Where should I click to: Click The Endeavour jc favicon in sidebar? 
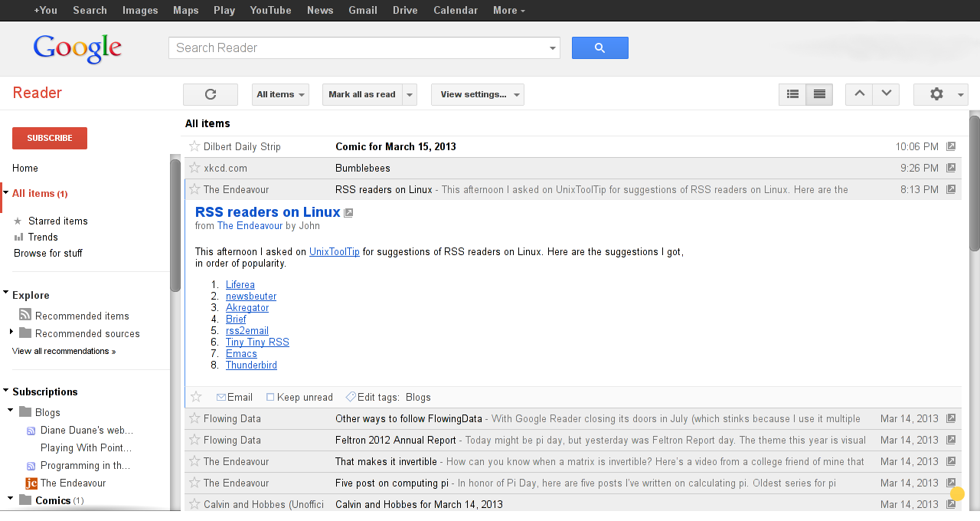(x=31, y=483)
